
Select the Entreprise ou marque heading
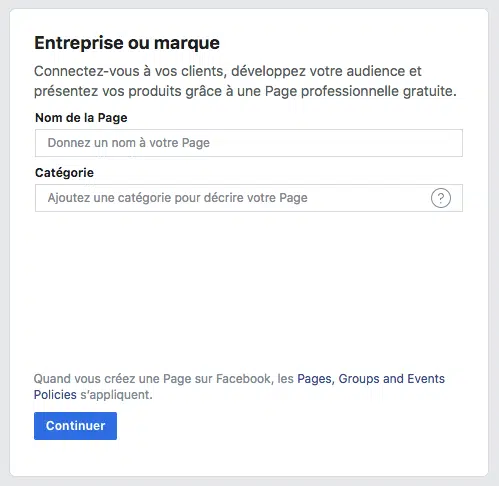pos(127,43)
